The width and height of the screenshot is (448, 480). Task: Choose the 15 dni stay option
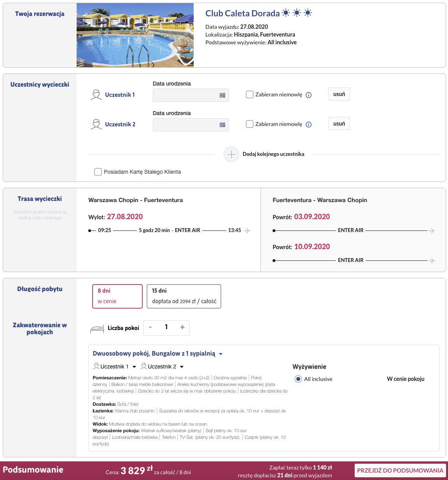pyautogui.click(x=184, y=296)
